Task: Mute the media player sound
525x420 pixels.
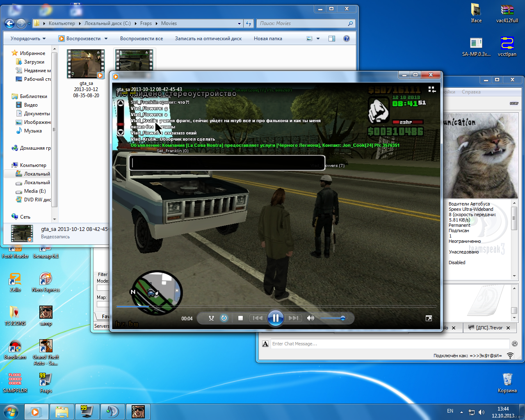Action: pos(311,318)
